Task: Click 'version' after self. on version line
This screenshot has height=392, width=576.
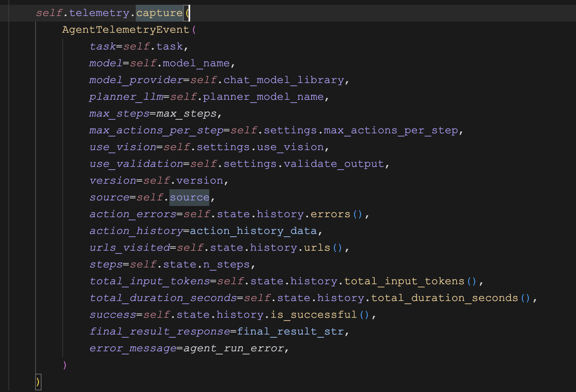Action: pos(200,181)
